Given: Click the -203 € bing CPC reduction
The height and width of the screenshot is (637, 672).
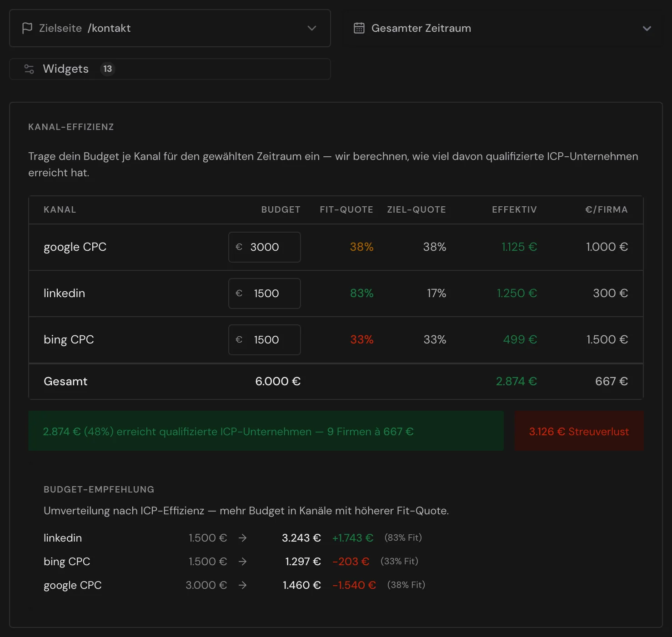Looking at the screenshot, I should click(x=351, y=562).
